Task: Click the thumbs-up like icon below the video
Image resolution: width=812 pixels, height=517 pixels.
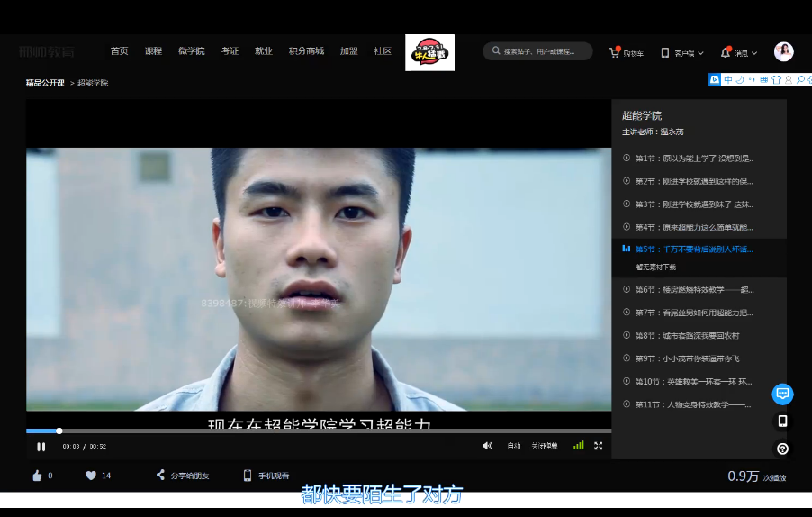Action: [x=37, y=476]
